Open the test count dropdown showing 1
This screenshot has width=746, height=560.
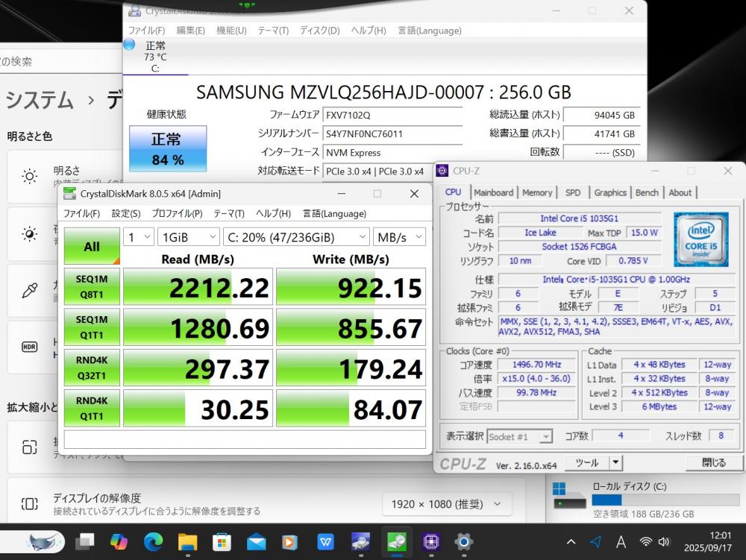pos(139,236)
